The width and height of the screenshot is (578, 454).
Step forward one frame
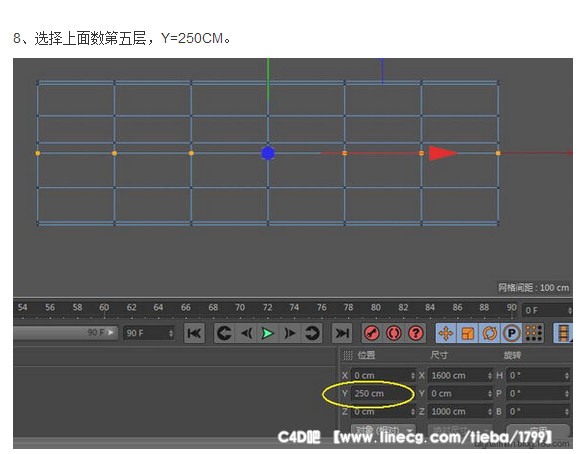coord(290,333)
